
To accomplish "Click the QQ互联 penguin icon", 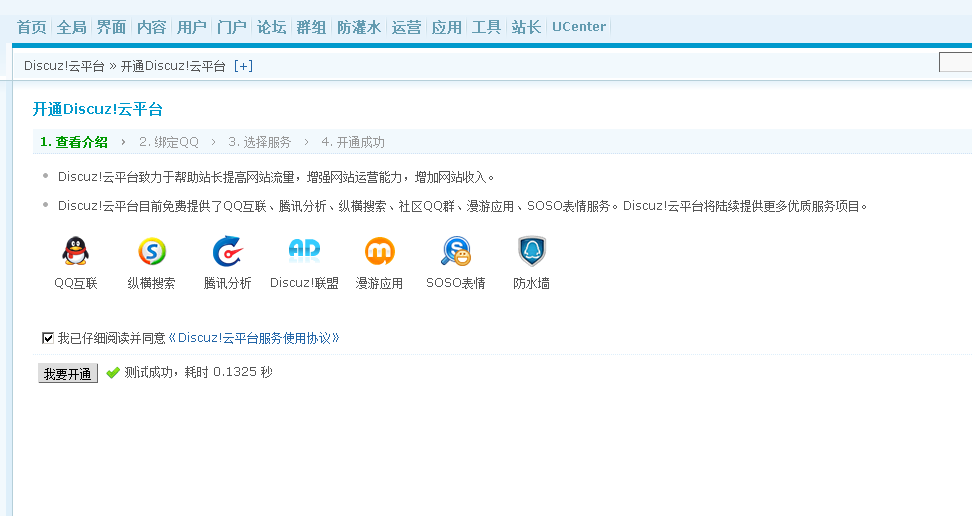I will 76,251.
